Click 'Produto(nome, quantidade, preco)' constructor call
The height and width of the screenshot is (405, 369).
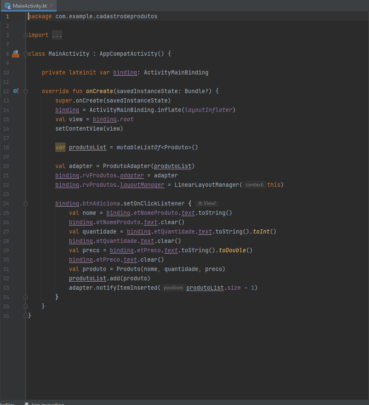171,269
